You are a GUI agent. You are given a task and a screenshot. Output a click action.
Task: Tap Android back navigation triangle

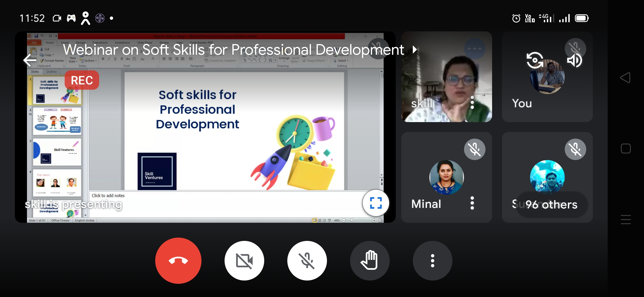tap(625, 78)
